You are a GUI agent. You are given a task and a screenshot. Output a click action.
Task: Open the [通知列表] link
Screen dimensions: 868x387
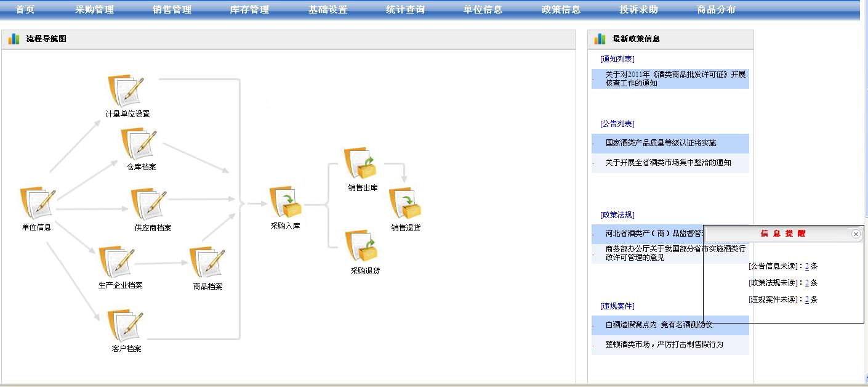click(x=617, y=59)
